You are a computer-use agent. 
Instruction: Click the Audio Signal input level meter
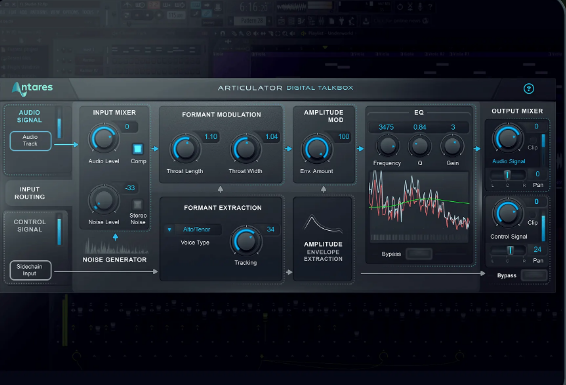[x=59, y=123]
